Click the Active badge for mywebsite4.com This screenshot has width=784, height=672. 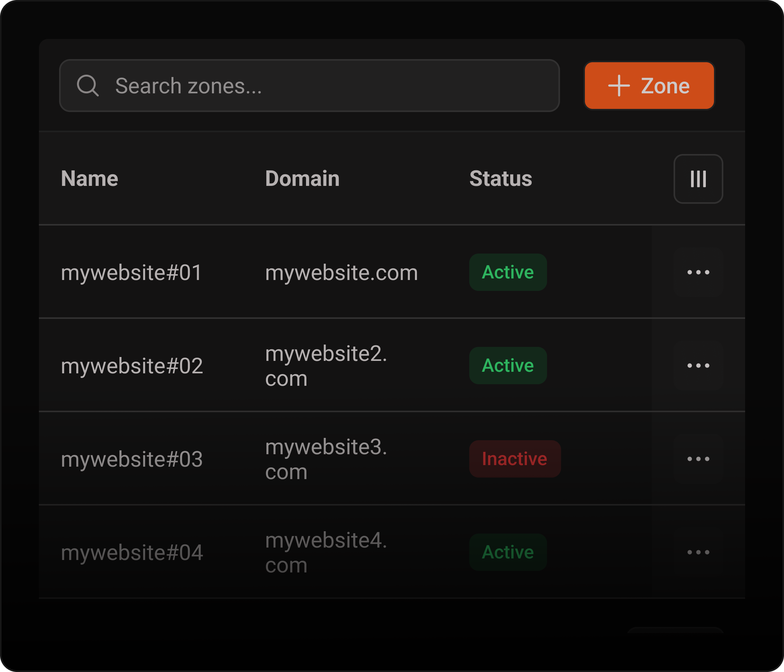pyautogui.click(x=507, y=552)
